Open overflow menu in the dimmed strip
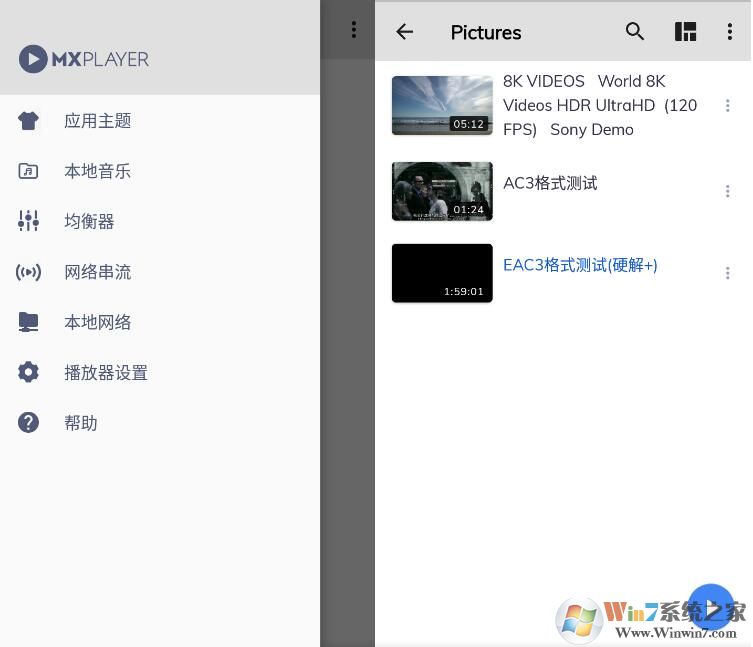Image resolution: width=753 pixels, height=647 pixels. click(354, 30)
